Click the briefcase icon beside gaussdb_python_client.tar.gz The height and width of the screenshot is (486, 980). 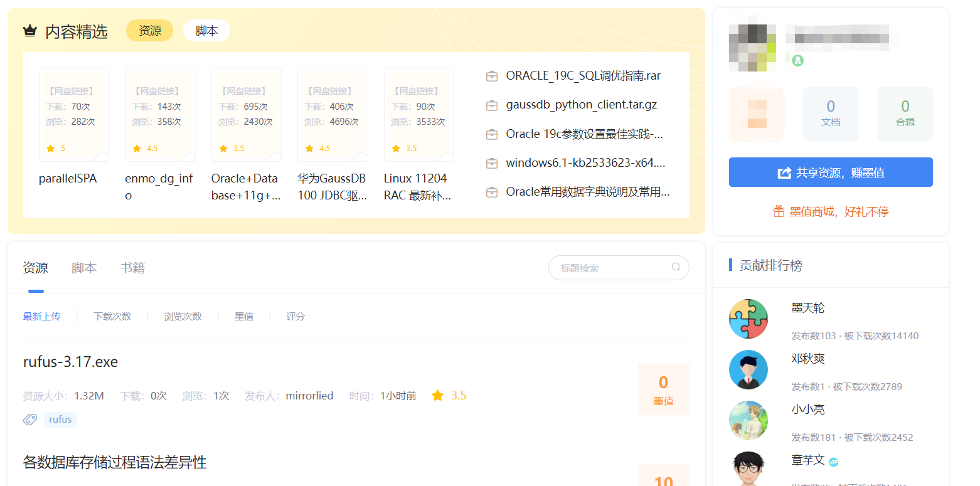[492, 105]
